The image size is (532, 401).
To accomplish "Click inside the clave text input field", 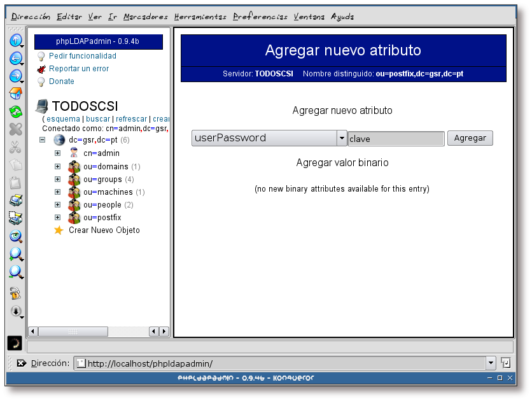I will [x=395, y=137].
